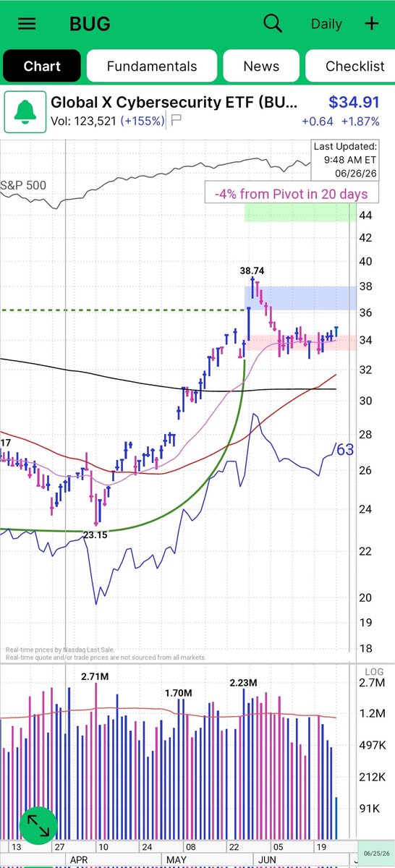Set an alert with the bell icon
Viewport: 395px width, 868px height.
25,111
